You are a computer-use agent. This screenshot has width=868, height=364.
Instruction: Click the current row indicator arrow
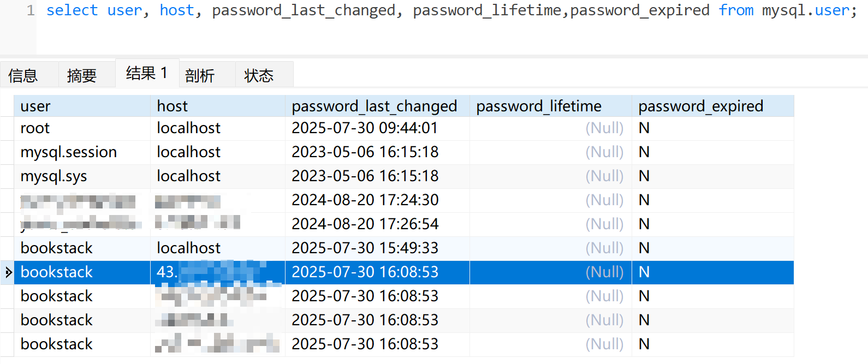(8, 272)
